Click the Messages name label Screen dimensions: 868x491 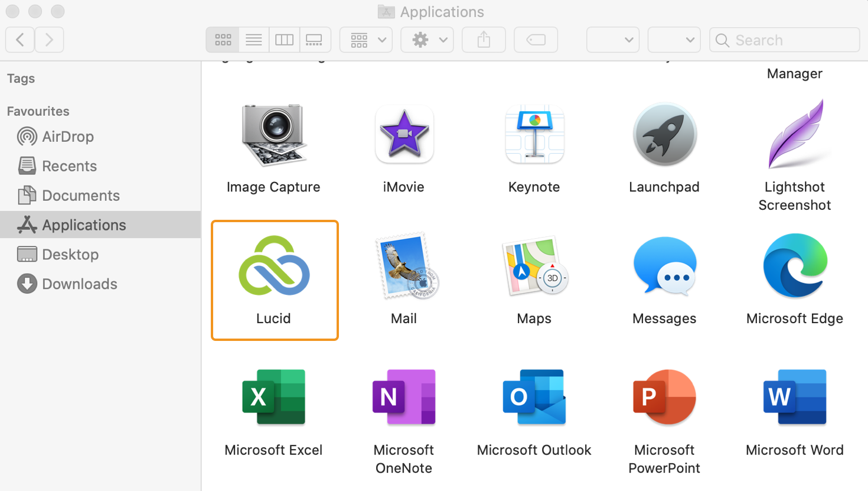[664, 318]
